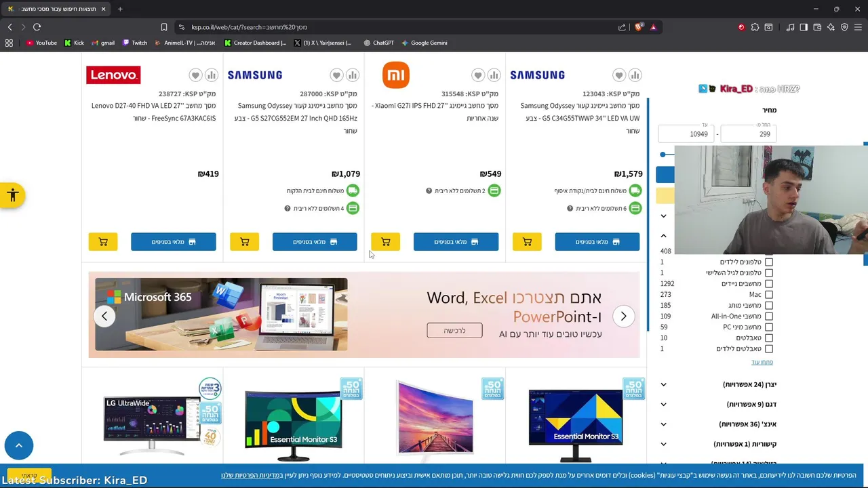
Task: Compare the ₪1,579 Samsung monitor
Action: (x=635, y=75)
